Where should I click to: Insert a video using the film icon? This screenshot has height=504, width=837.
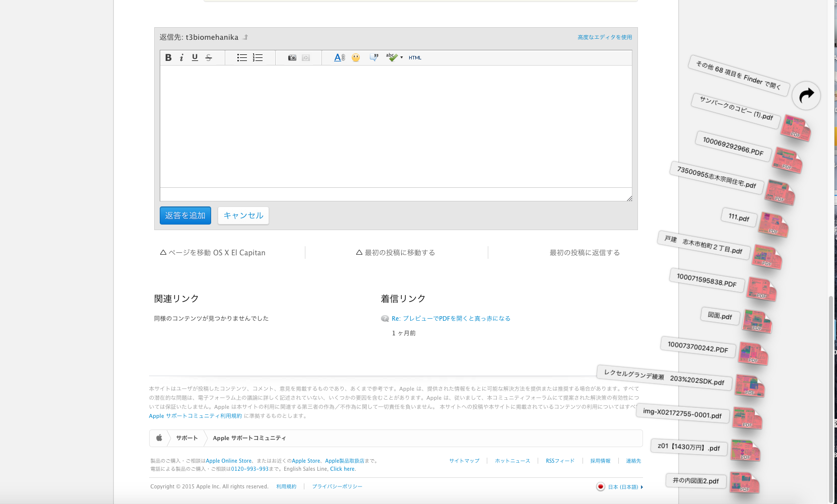(306, 58)
